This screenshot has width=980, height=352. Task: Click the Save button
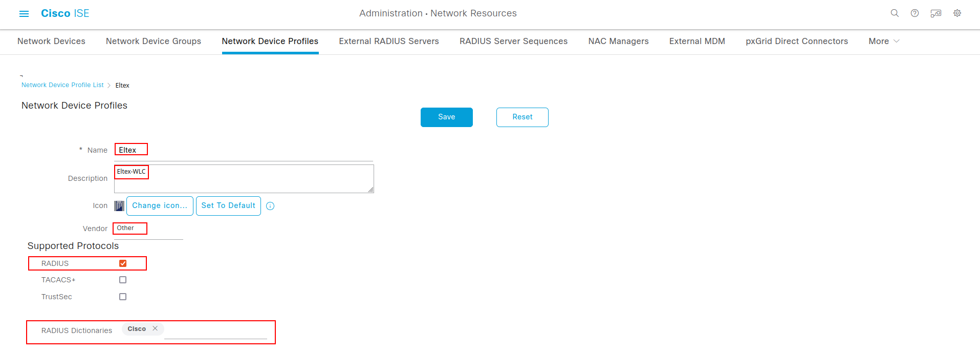coord(447,117)
